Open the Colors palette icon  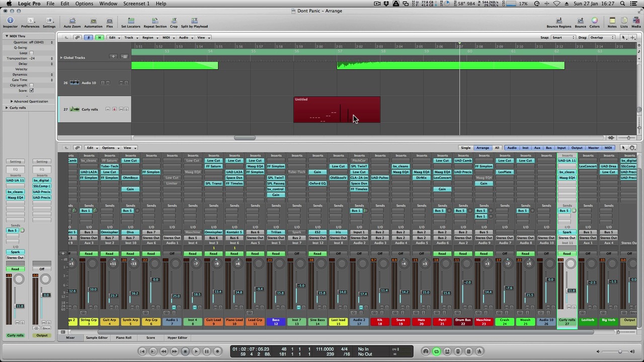coord(595,23)
